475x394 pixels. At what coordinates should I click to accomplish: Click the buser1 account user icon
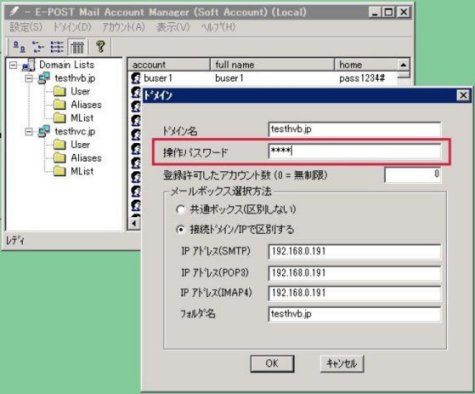tap(136, 78)
